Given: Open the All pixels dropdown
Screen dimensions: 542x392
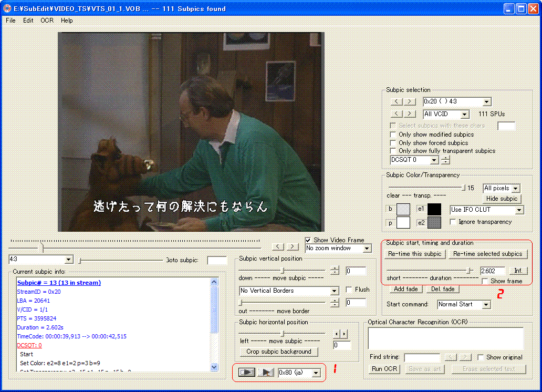Looking at the screenshot, I should pos(516,188).
